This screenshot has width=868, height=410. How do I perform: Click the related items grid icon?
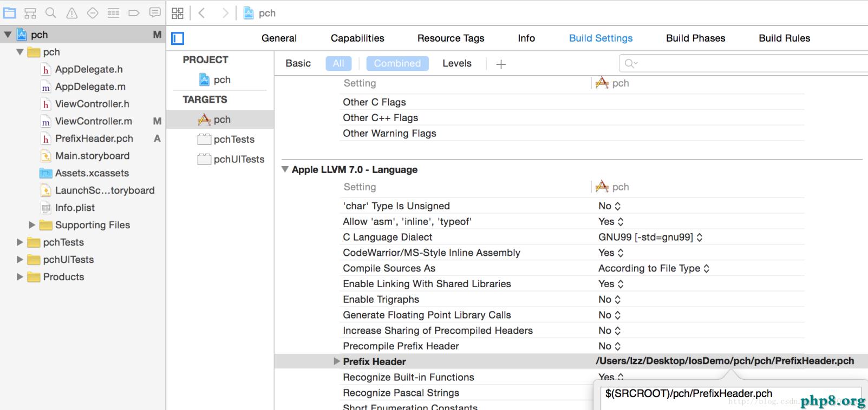click(178, 13)
